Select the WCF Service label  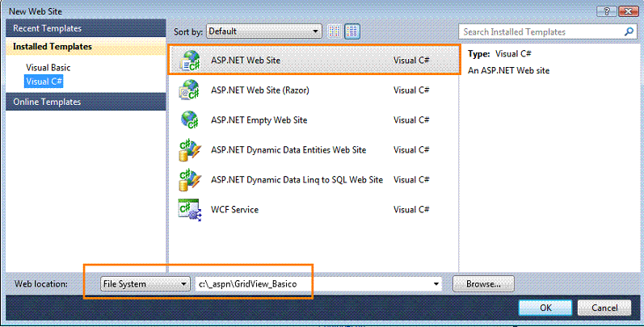(x=234, y=210)
